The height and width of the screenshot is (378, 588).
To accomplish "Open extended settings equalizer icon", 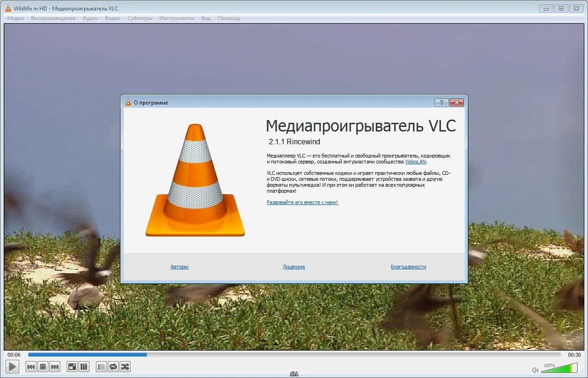I will [84, 367].
